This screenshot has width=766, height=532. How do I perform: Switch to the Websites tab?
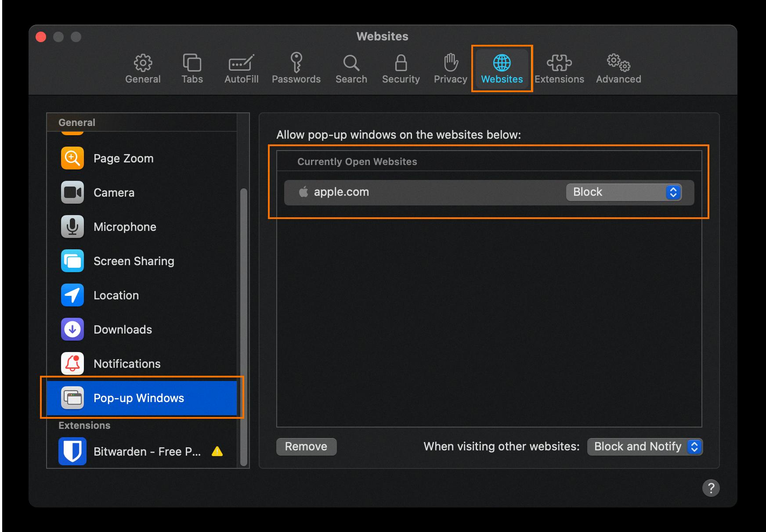(501, 68)
